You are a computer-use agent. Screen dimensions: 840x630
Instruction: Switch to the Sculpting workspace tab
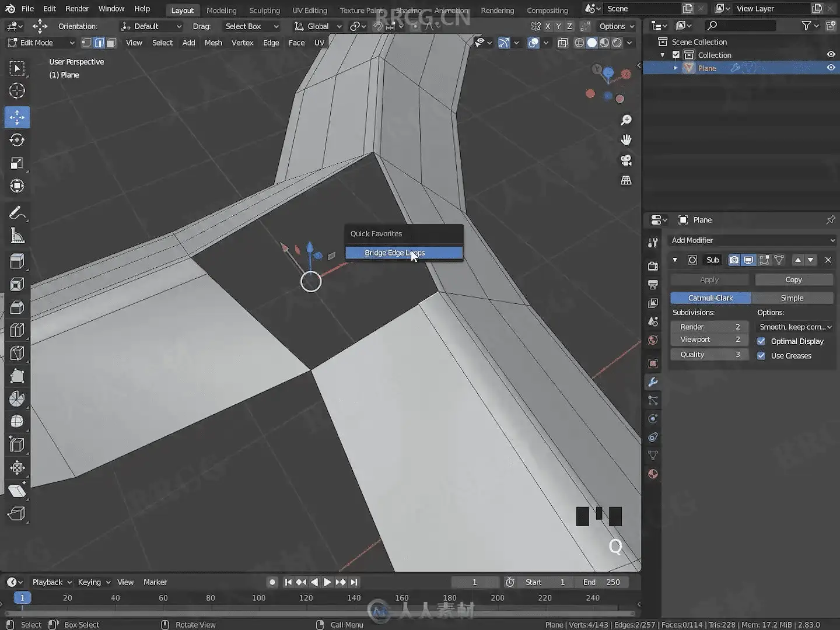tap(264, 10)
